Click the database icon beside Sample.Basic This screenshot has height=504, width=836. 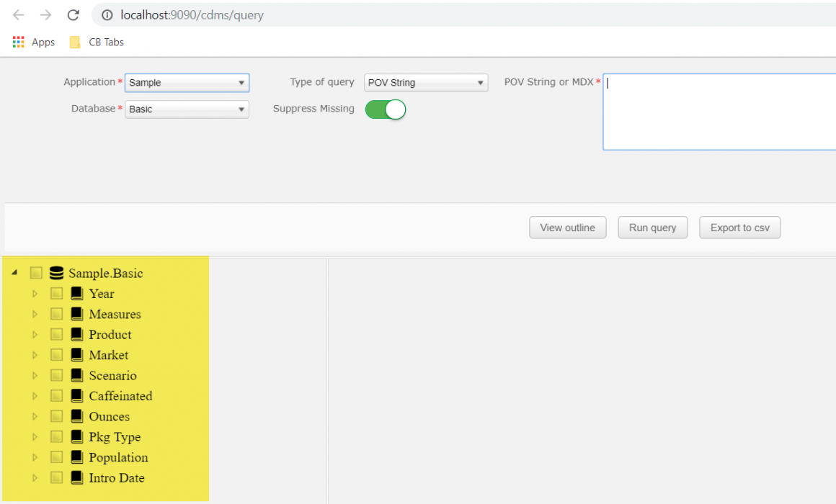pyautogui.click(x=56, y=272)
